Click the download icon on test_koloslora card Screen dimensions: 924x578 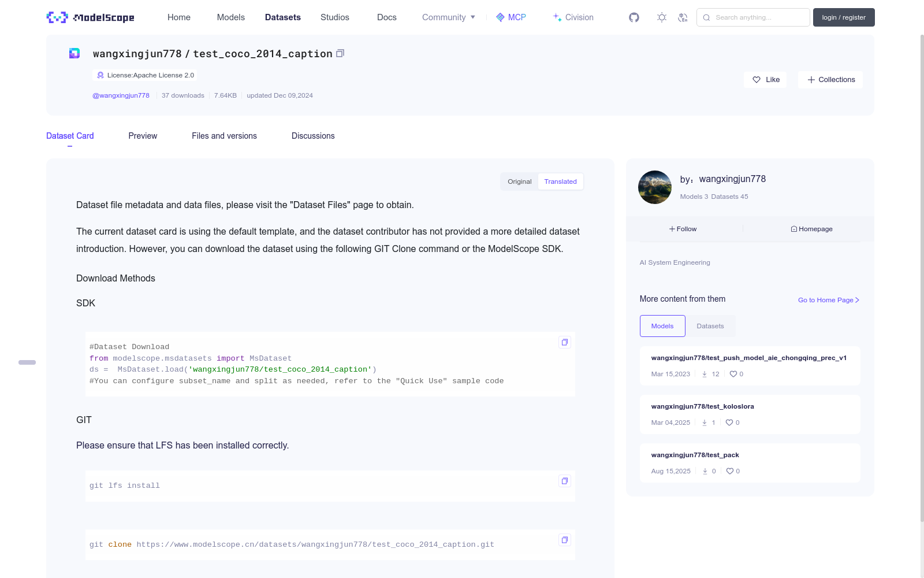705,423
